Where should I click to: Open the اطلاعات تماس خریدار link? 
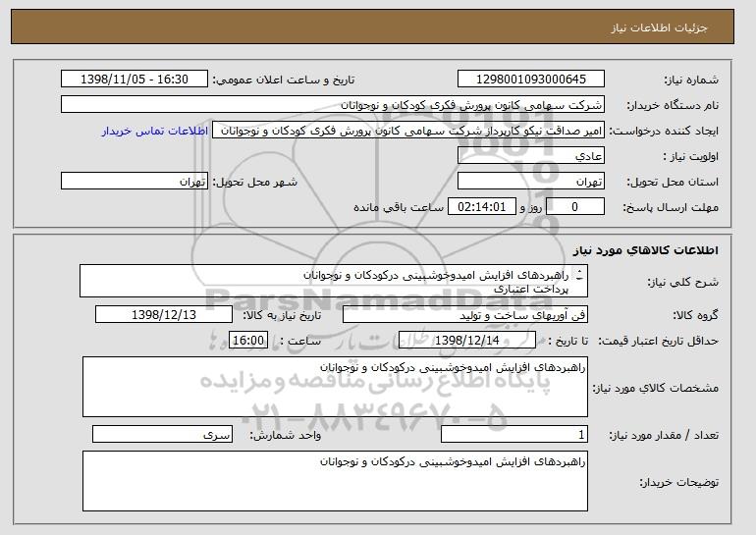pyautogui.click(x=155, y=131)
